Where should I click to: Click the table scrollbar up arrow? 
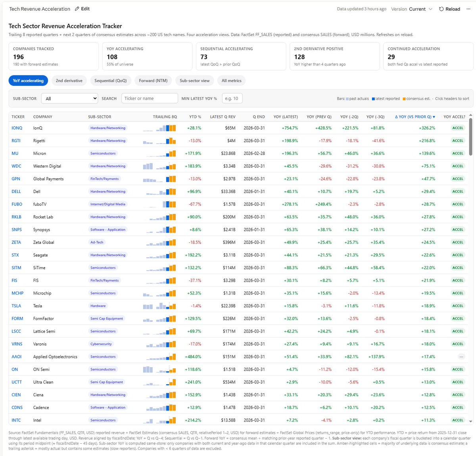471,115
